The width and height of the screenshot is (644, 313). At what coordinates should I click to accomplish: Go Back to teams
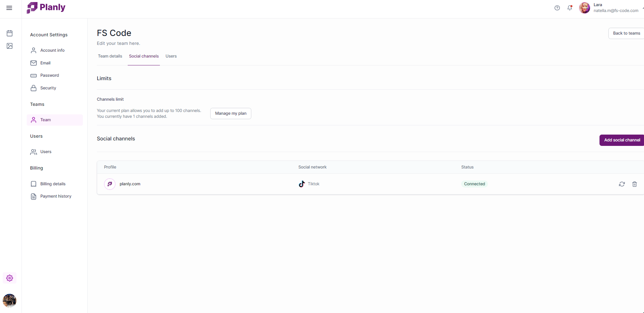tap(626, 33)
